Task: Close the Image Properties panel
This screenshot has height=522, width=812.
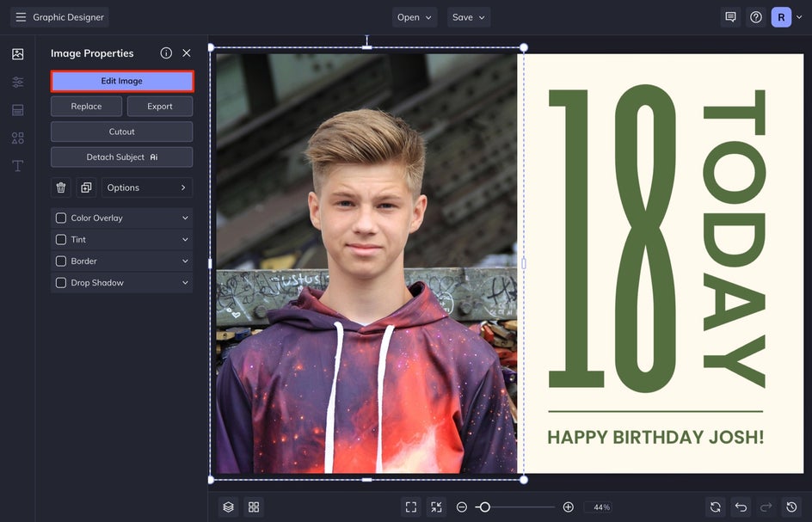Action: coord(187,52)
